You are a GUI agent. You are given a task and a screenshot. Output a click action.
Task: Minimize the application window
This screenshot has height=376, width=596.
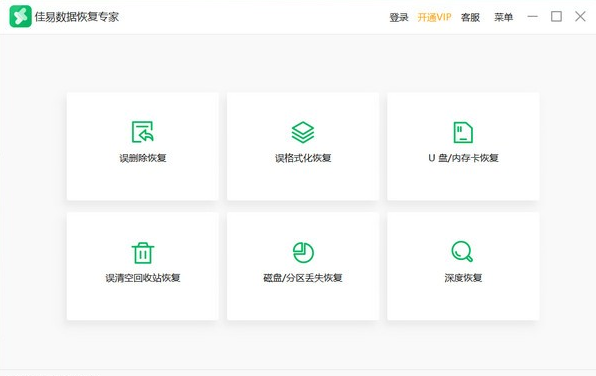533,16
